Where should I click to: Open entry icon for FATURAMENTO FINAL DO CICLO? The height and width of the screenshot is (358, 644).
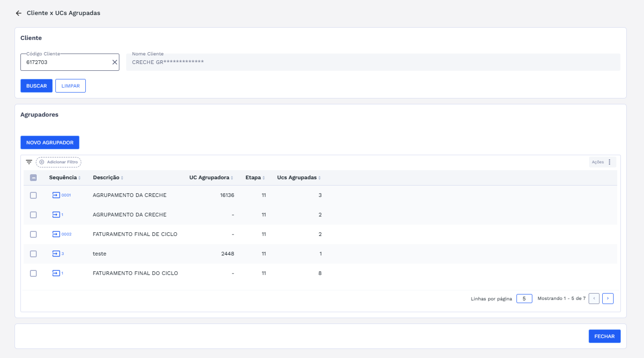coord(56,273)
